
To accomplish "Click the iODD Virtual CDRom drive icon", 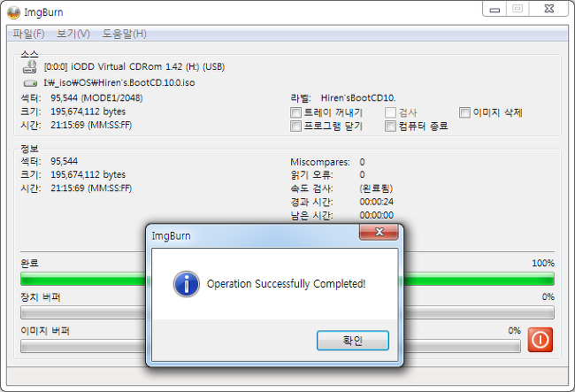I will click(30, 66).
